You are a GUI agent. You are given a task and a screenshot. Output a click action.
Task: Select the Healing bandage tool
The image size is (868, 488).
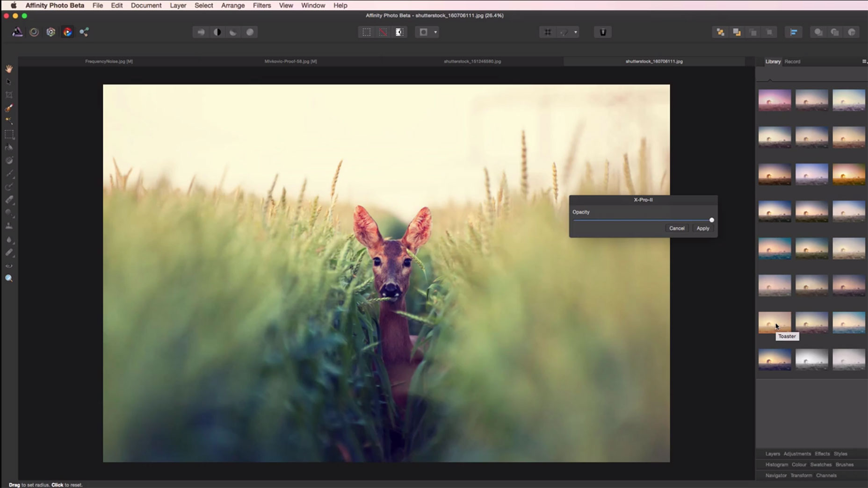point(9,252)
